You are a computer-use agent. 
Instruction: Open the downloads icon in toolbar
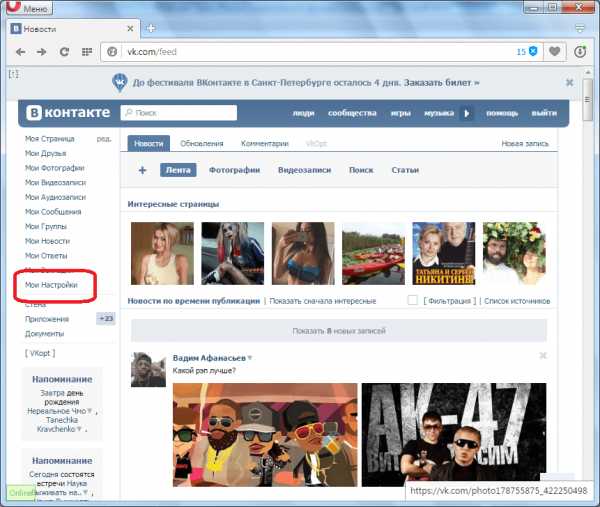(580, 52)
